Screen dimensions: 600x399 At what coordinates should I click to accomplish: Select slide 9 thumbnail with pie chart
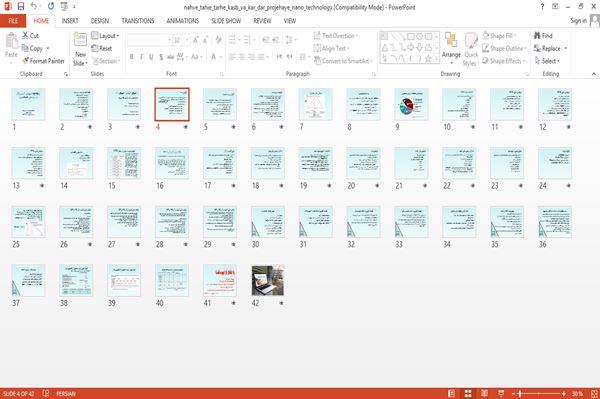click(x=411, y=104)
